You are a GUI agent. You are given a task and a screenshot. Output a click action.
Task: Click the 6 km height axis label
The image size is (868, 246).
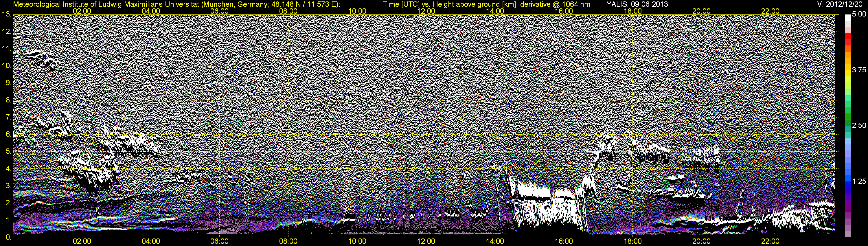coord(8,135)
